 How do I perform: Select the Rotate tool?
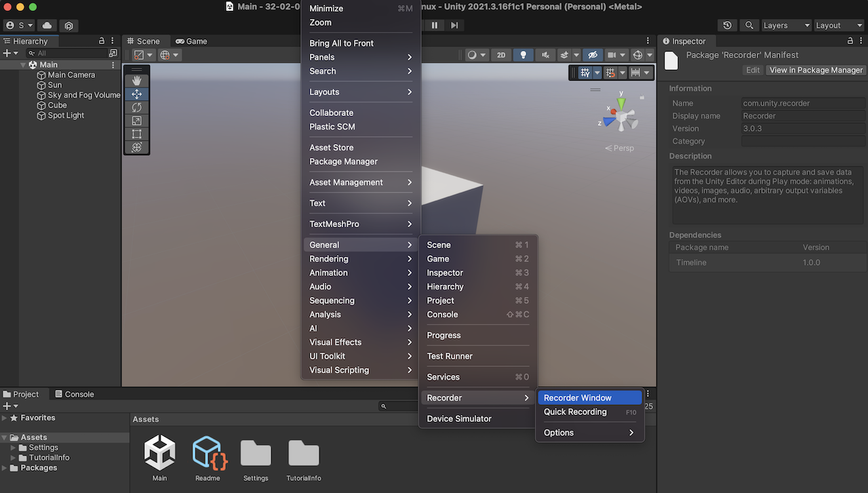click(x=136, y=107)
